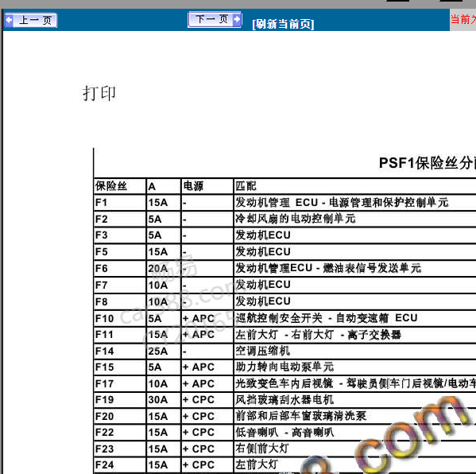Click 发动机管理 ECU - 电源管理 description
Viewport: 476px width, 474px height.
342,203
